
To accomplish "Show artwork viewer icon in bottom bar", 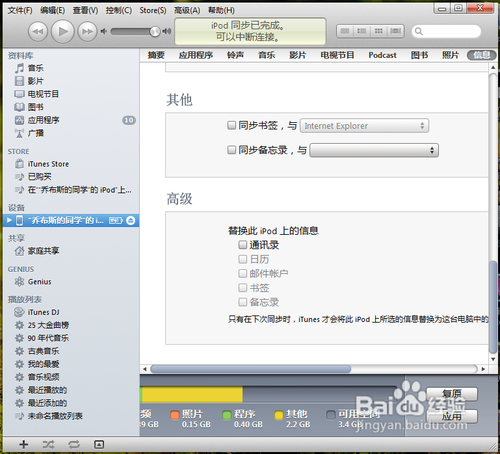I will point(99,444).
